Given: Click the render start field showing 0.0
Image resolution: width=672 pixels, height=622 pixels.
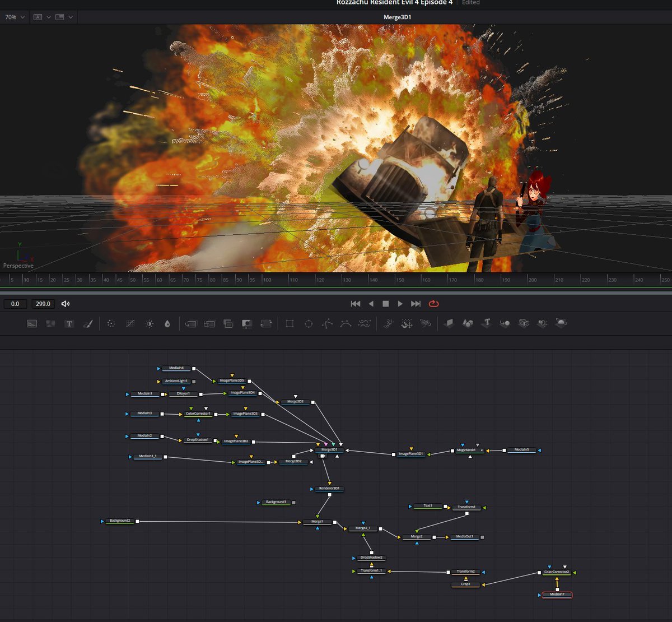Looking at the screenshot, I should (x=15, y=304).
